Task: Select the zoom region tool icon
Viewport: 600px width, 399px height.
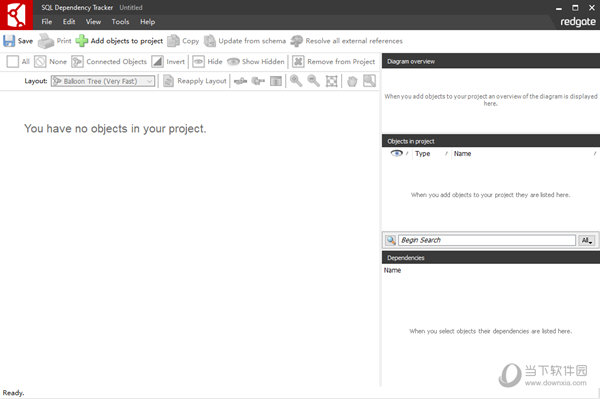Action: (x=369, y=81)
